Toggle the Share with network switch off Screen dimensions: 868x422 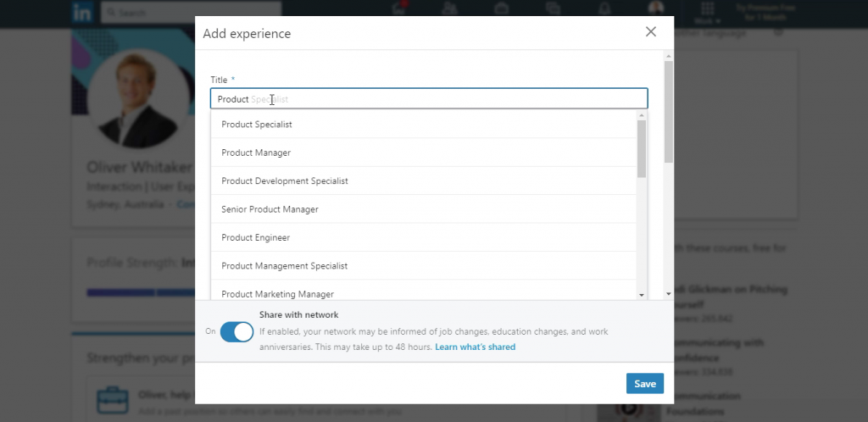[236, 332]
